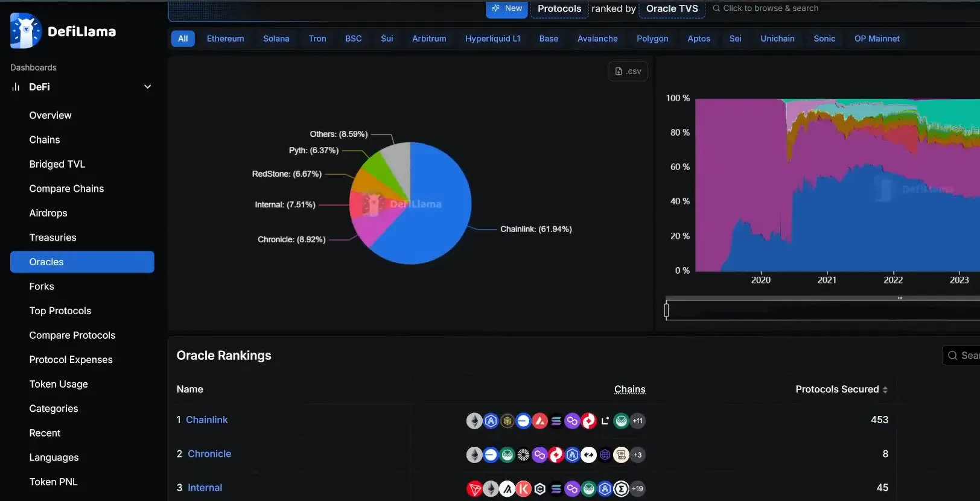Screen dimensions: 980x501
Task: Filter by BSC chain tab
Action: [354, 39]
